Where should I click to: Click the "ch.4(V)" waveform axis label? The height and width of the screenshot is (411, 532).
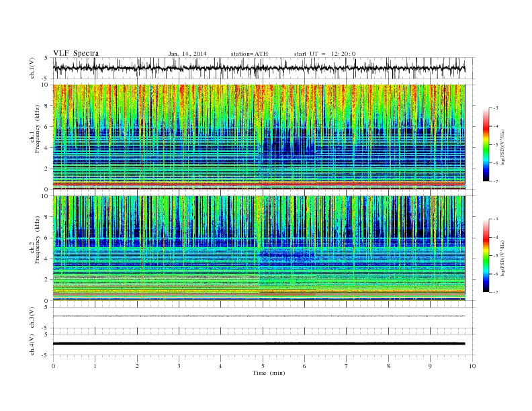pos(32,345)
